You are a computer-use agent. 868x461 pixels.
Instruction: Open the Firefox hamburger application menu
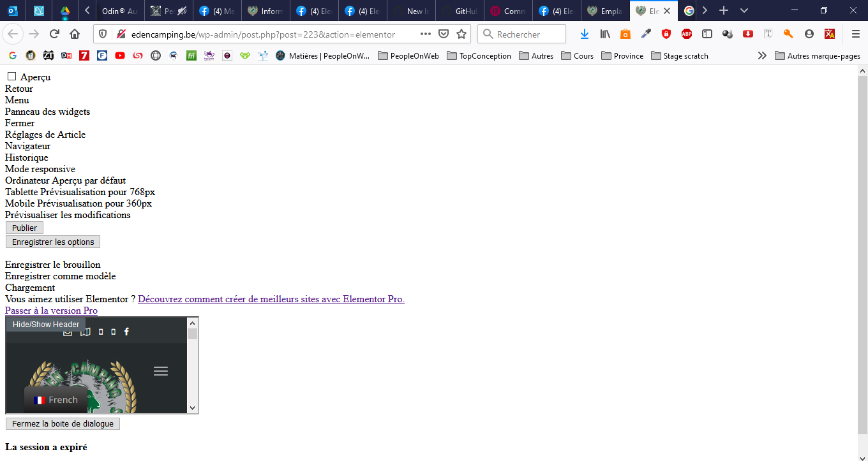(856, 34)
